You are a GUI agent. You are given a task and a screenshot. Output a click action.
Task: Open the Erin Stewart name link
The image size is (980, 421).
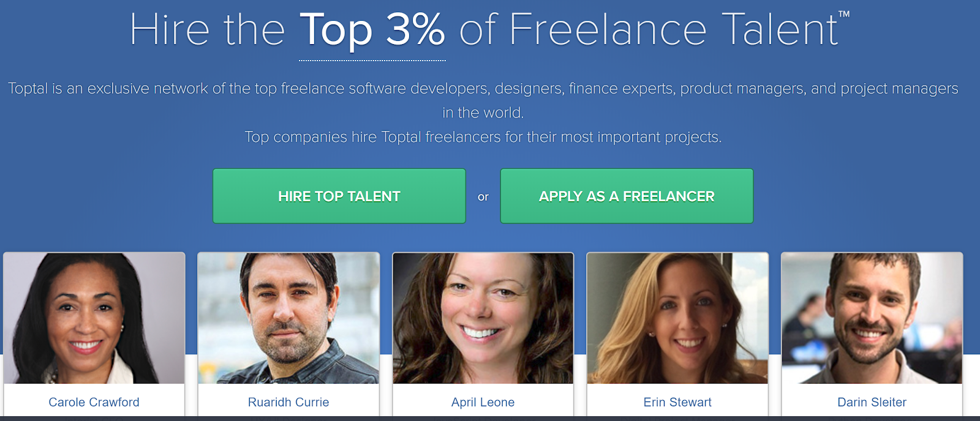click(677, 402)
